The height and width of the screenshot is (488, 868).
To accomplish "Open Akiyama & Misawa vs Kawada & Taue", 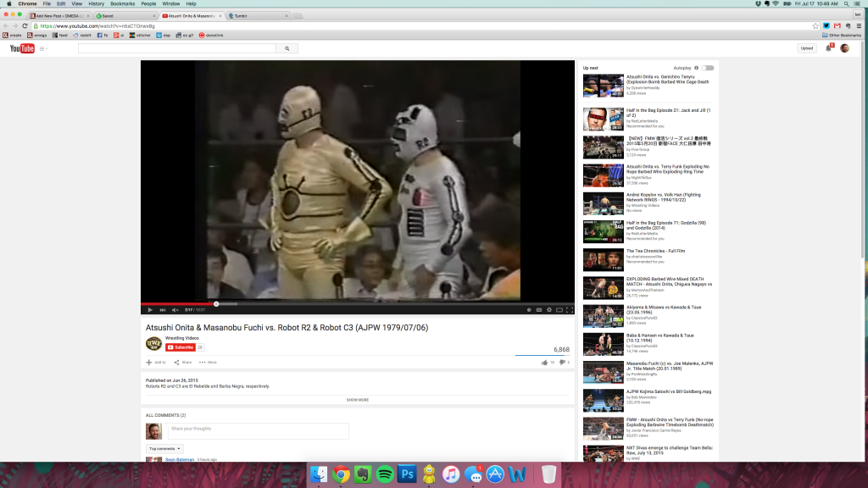I will point(663,310).
